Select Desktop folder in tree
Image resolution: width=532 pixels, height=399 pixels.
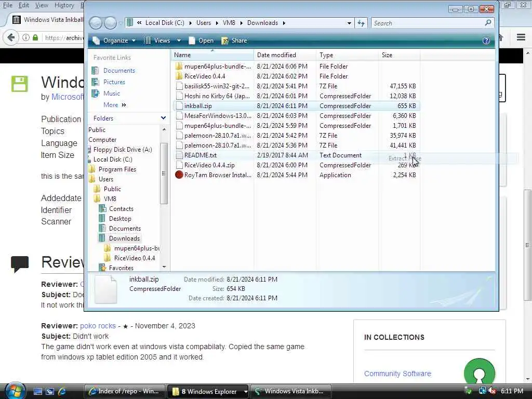(x=120, y=219)
